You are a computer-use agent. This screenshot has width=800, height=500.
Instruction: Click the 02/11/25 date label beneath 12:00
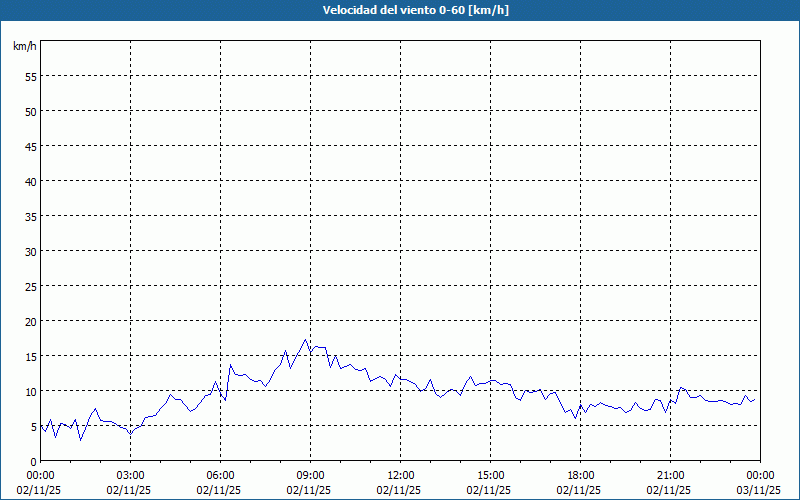coord(401,490)
